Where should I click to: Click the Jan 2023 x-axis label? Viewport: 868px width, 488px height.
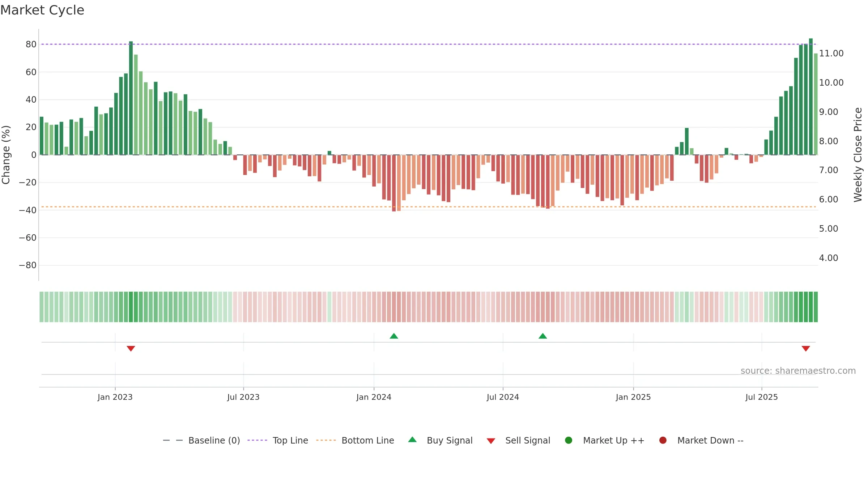click(115, 397)
